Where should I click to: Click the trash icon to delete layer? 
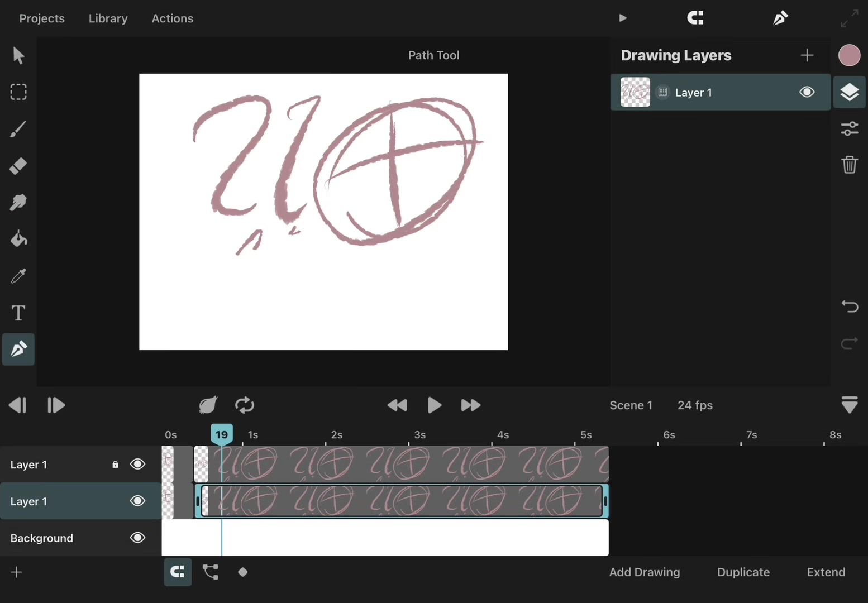(x=849, y=165)
